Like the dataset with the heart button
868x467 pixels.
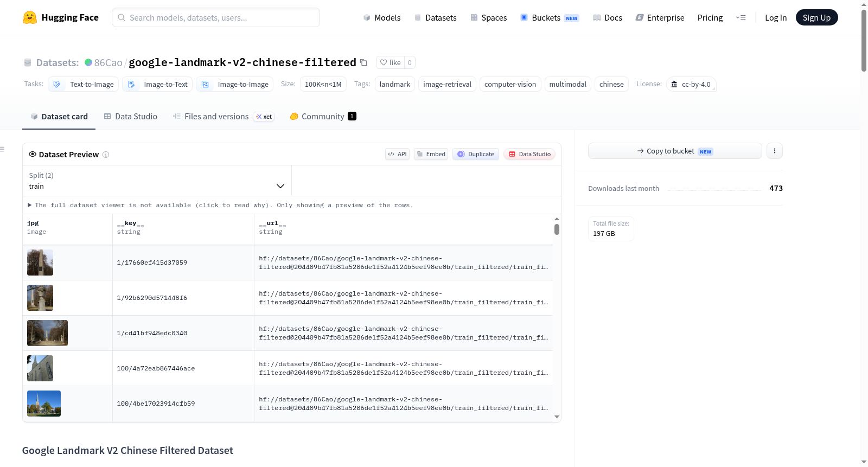point(390,62)
